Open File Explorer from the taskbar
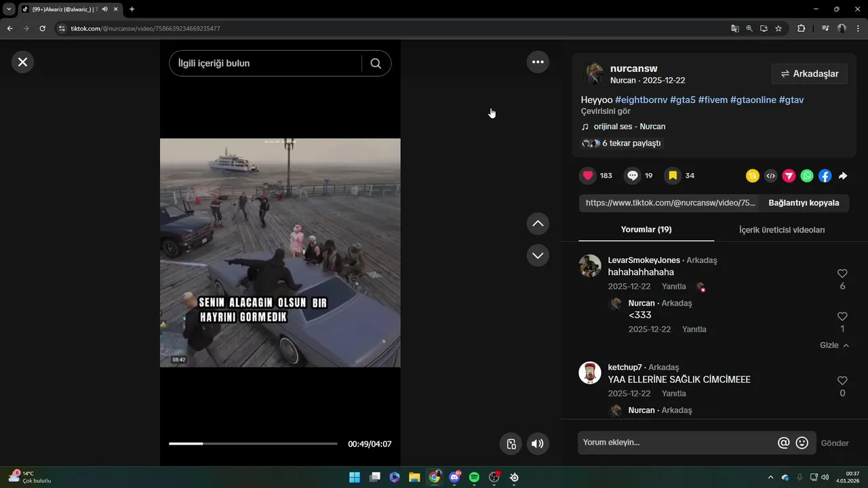The image size is (868, 488). [x=414, y=477]
